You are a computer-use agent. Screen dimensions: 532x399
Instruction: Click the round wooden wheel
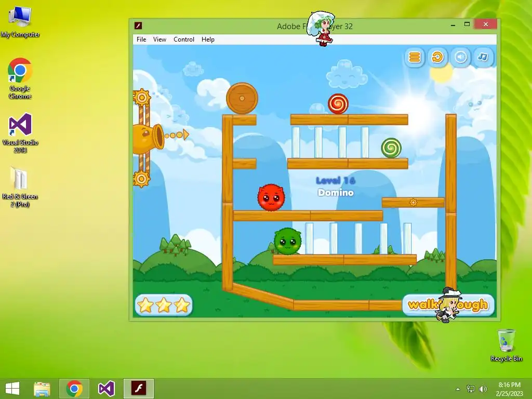click(x=242, y=98)
